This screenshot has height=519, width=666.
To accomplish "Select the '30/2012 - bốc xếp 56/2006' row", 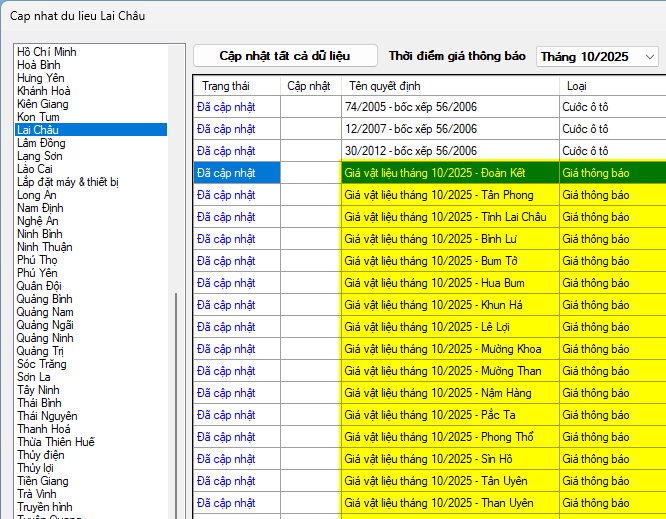I will [411, 151].
